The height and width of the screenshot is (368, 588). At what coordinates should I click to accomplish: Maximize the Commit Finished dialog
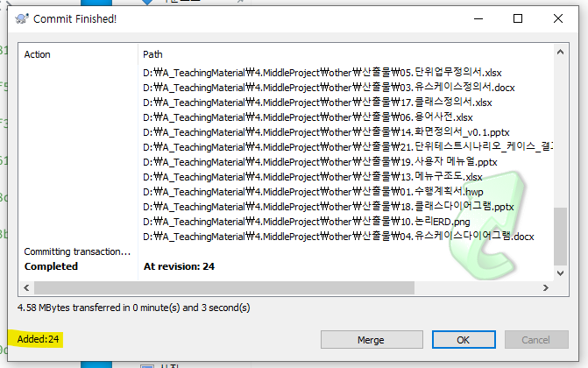518,18
